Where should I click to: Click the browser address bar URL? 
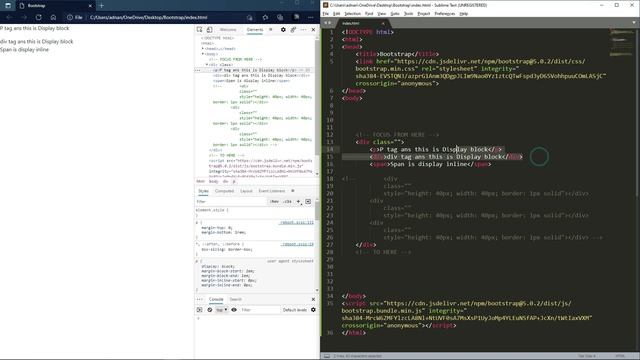click(x=149, y=18)
